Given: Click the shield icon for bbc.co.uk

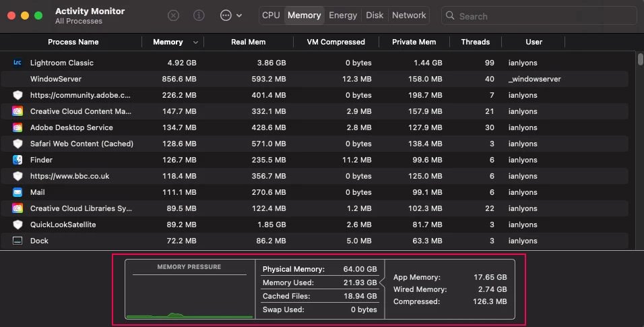Looking at the screenshot, I should (x=18, y=176).
